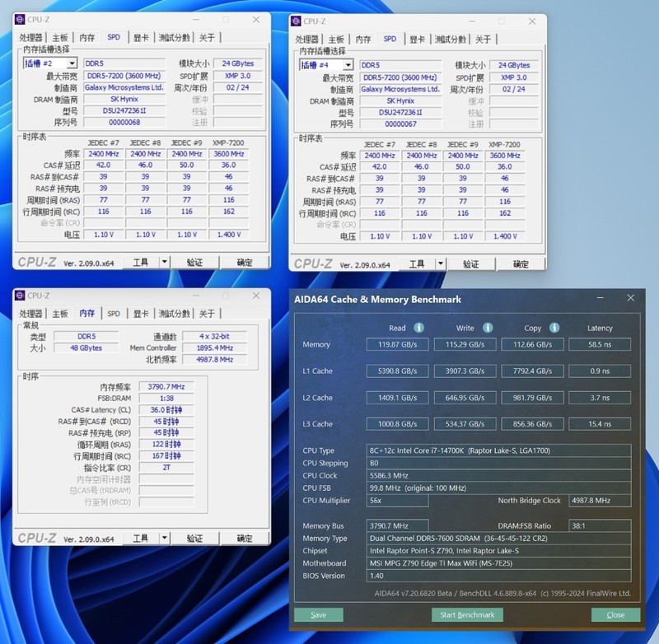Click the Save button in AIDA64

point(318,614)
